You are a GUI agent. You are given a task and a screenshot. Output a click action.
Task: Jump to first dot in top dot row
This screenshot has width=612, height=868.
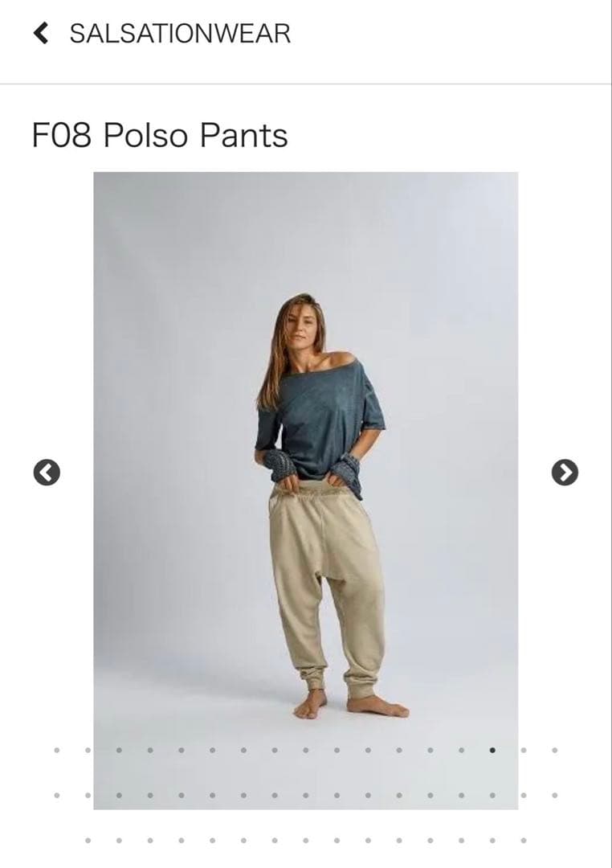(x=56, y=750)
